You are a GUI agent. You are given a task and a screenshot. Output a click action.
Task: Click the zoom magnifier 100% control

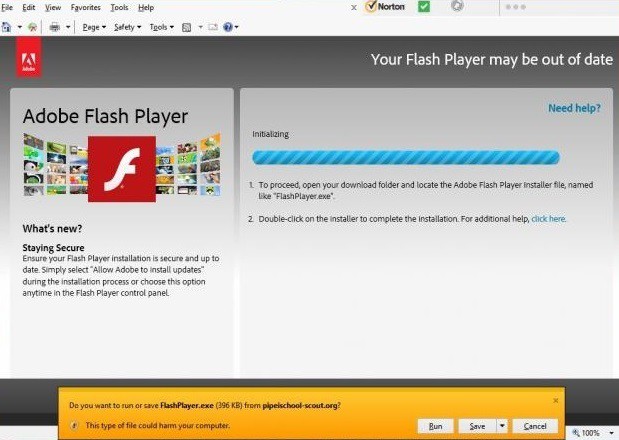pyautogui.click(x=586, y=433)
